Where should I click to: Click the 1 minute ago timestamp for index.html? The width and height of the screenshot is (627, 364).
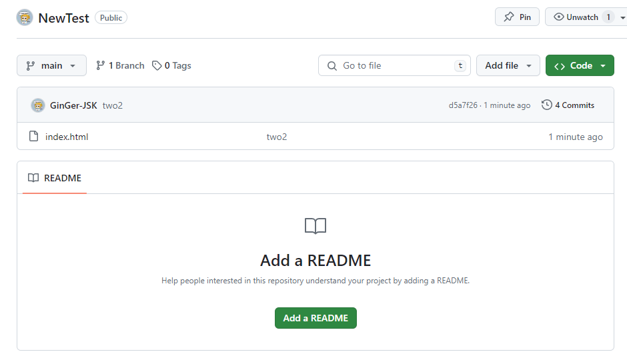(x=576, y=137)
